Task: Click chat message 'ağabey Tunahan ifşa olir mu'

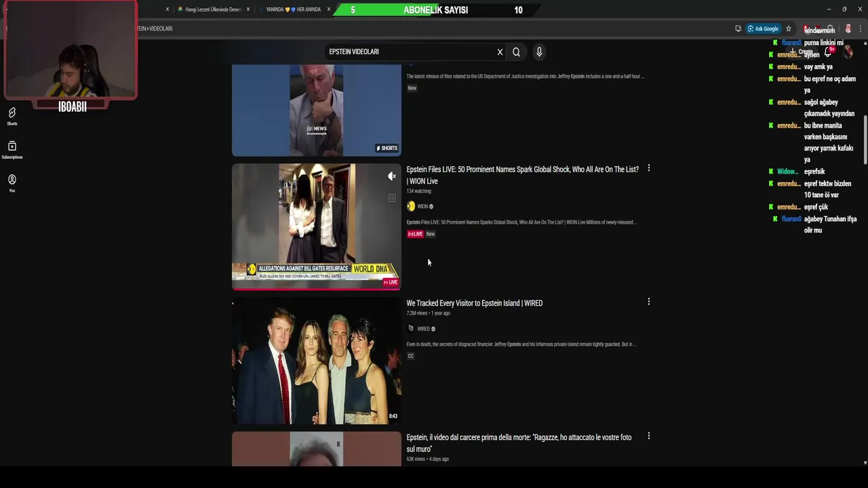Action: pyautogui.click(x=830, y=224)
